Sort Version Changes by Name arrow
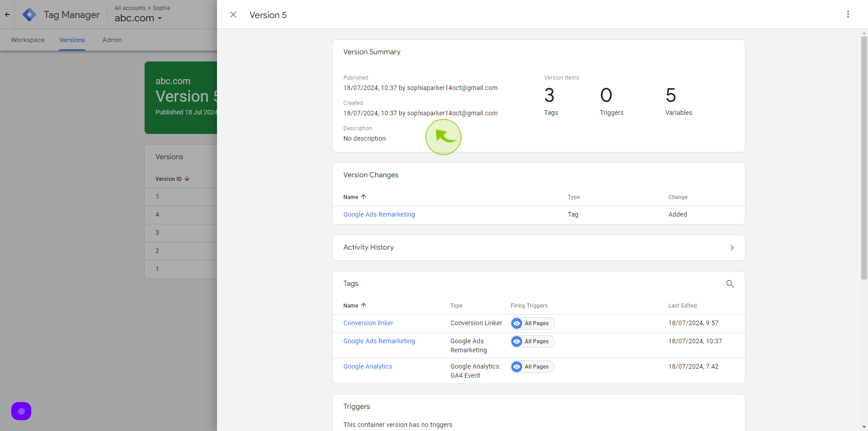This screenshot has height=431, width=868. [x=363, y=197]
